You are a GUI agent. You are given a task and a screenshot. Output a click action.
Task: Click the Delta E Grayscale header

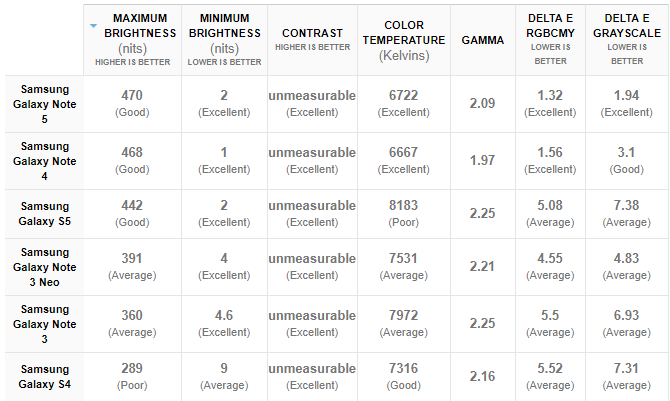point(627,40)
